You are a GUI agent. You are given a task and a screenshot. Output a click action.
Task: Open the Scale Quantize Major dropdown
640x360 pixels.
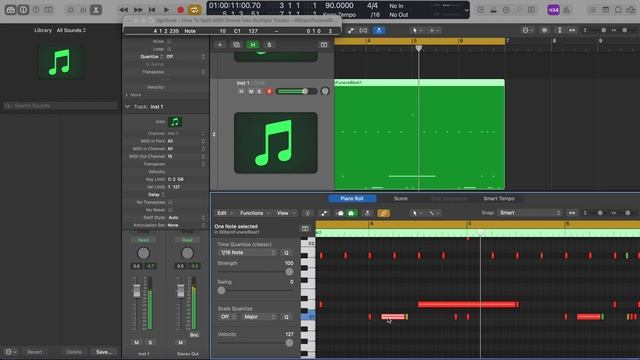(259, 317)
